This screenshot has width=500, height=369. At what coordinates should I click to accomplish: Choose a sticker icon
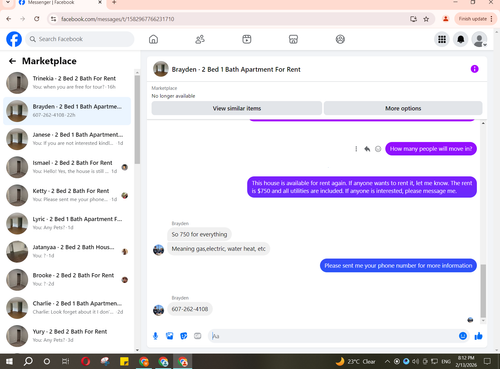(x=184, y=336)
